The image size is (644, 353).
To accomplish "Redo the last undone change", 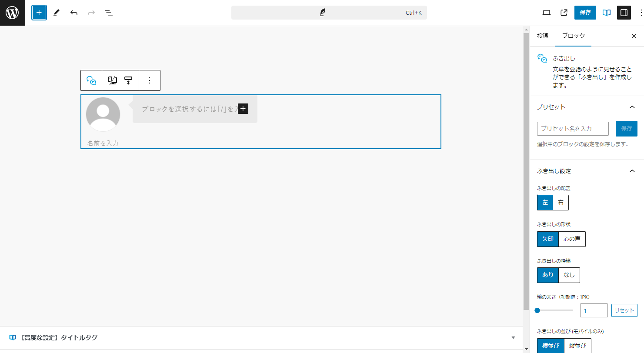I will coord(91,13).
